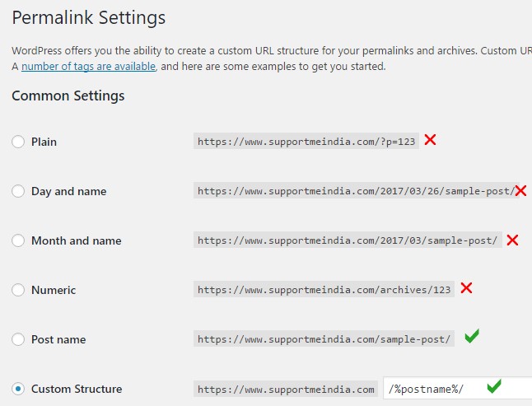Click the archives/123 sample URL code
Screen dimensions: 532x406
(x=324, y=289)
